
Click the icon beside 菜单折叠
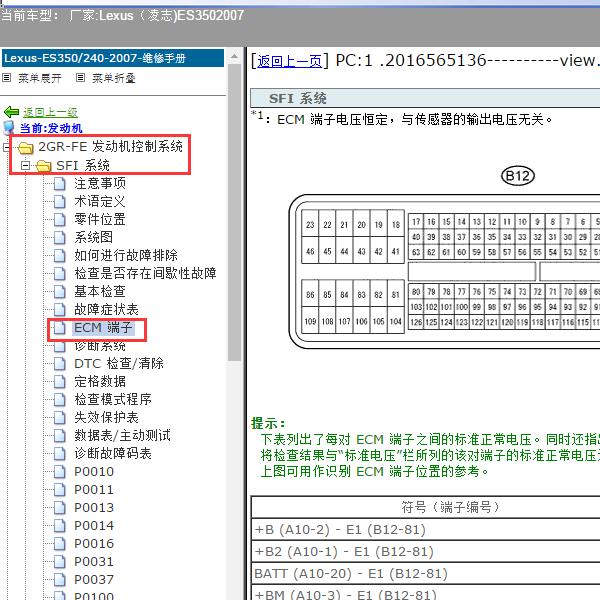[x=80, y=78]
